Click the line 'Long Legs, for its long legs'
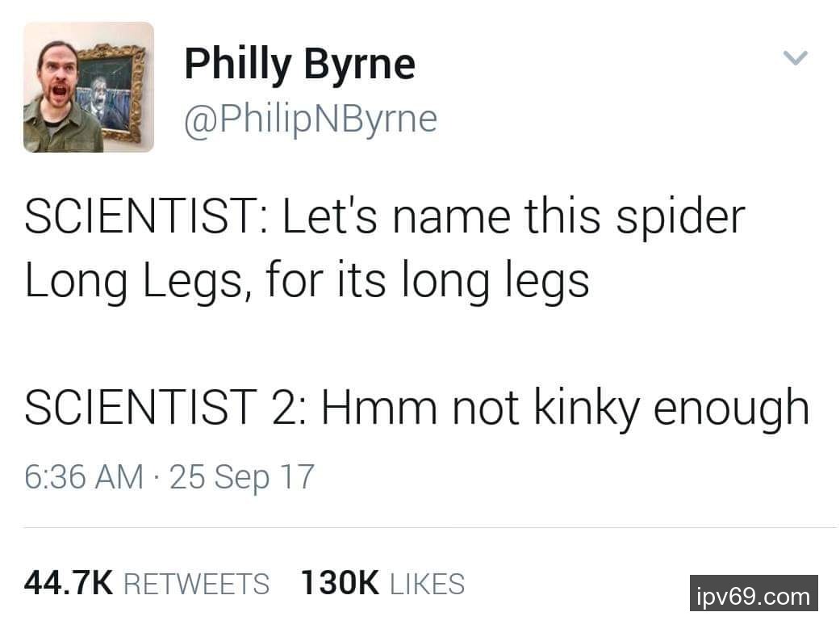840x633 pixels. [307, 281]
